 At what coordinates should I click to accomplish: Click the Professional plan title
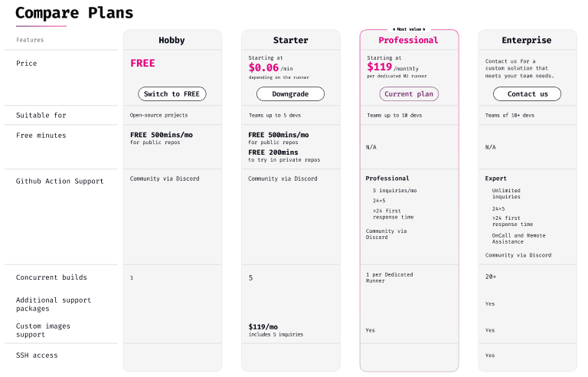pos(408,40)
